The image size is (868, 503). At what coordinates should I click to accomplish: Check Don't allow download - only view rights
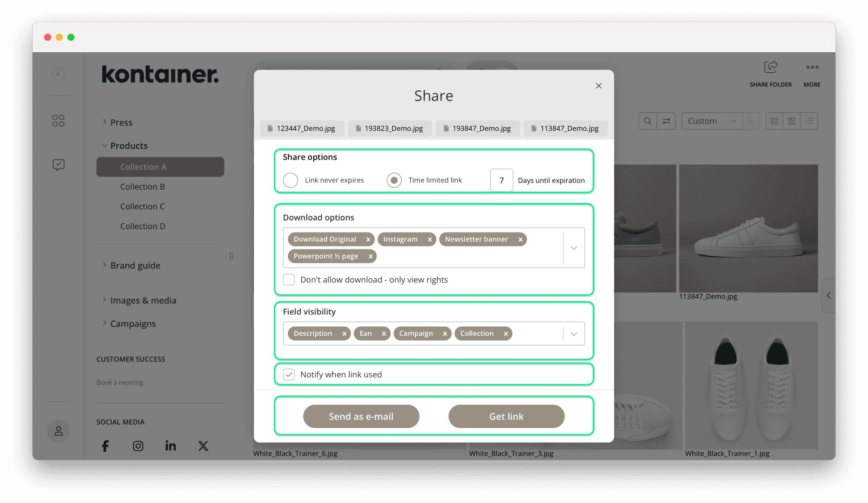point(289,280)
